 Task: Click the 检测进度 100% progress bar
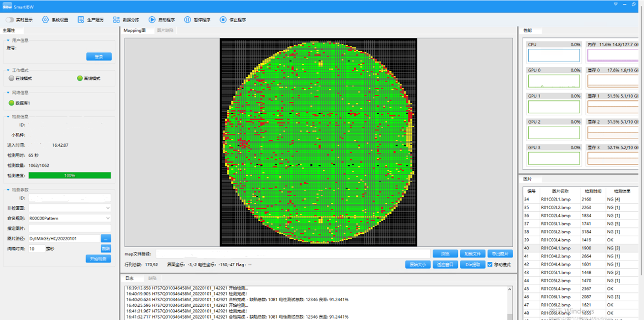(x=69, y=175)
